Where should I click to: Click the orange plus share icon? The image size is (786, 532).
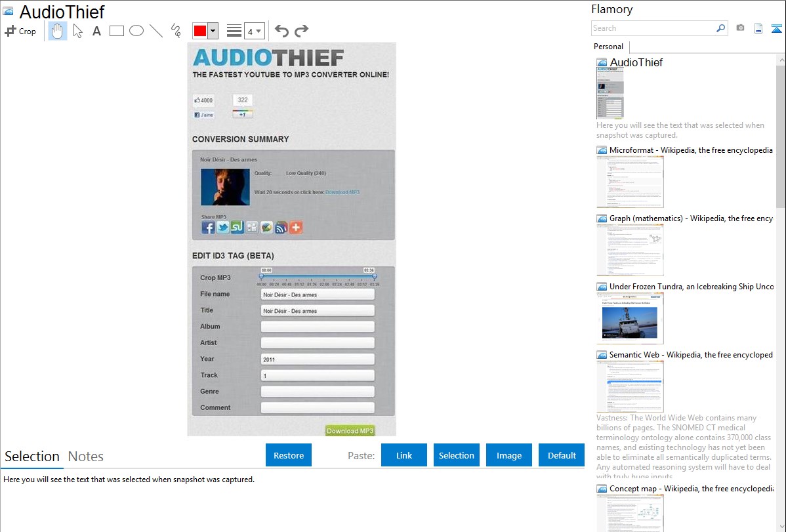[x=296, y=228]
